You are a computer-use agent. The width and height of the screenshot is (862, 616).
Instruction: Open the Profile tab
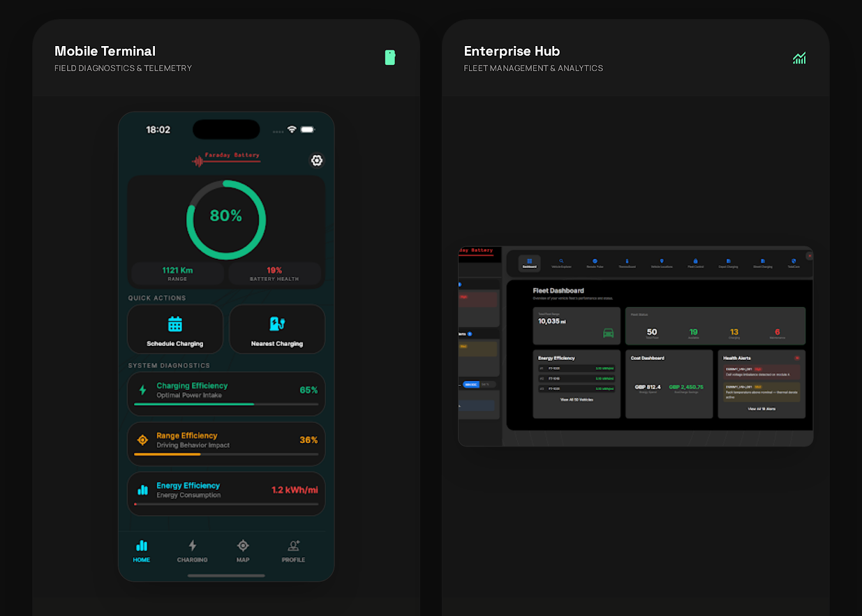(293, 551)
